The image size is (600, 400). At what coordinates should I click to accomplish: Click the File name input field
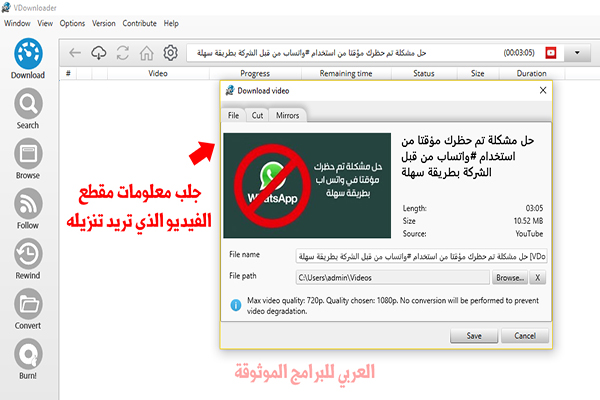421,256
